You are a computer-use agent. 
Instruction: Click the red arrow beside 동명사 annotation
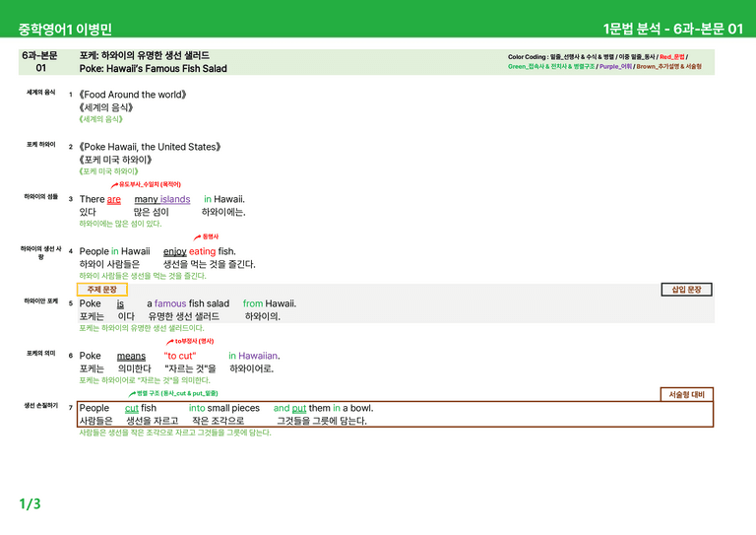(197, 236)
